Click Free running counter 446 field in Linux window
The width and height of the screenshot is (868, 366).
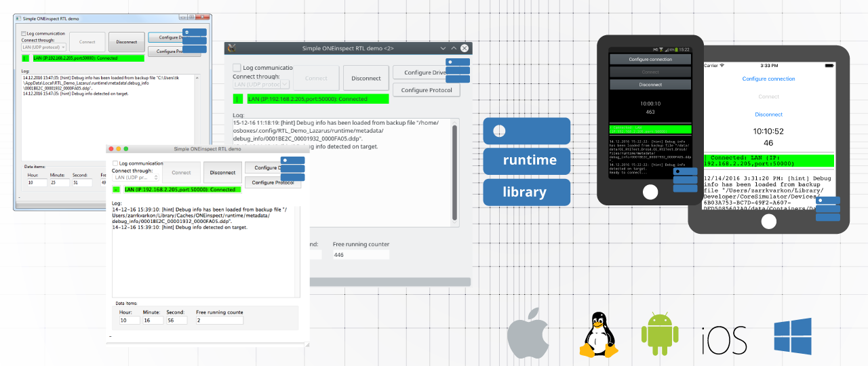pos(361,255)
